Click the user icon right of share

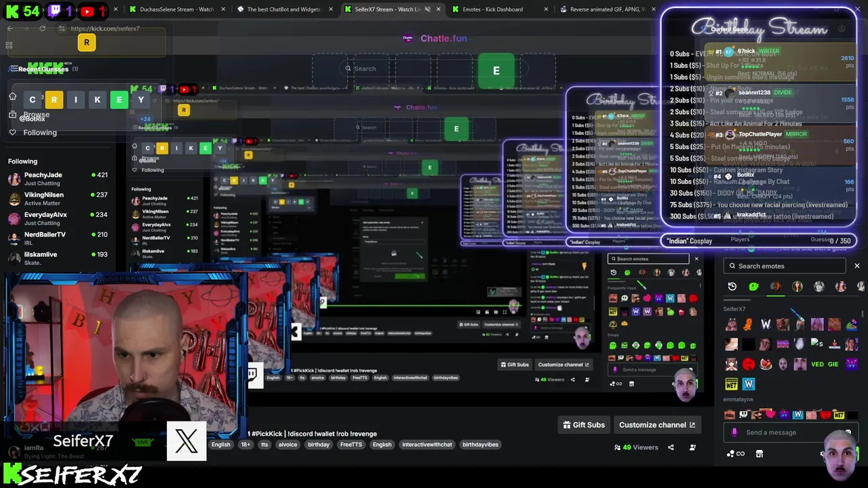point(692,447)
